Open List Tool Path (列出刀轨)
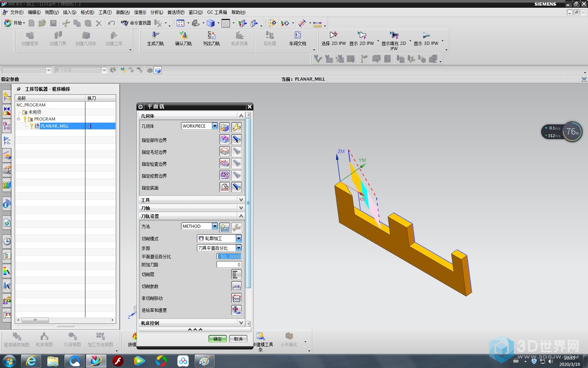 click(x=211, y=39)
